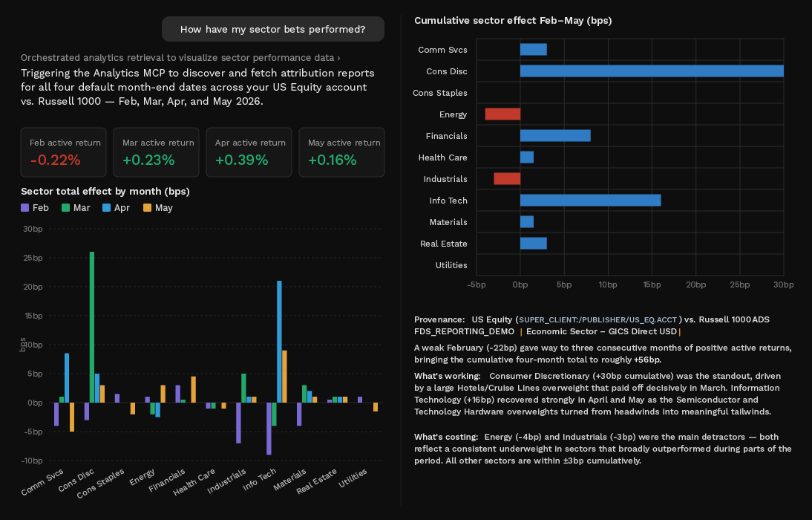Viewport: 812px width, 520px height.
Task: Click the 'Provenance:' label
Action: pyautogui.click(x=439, y=320)
